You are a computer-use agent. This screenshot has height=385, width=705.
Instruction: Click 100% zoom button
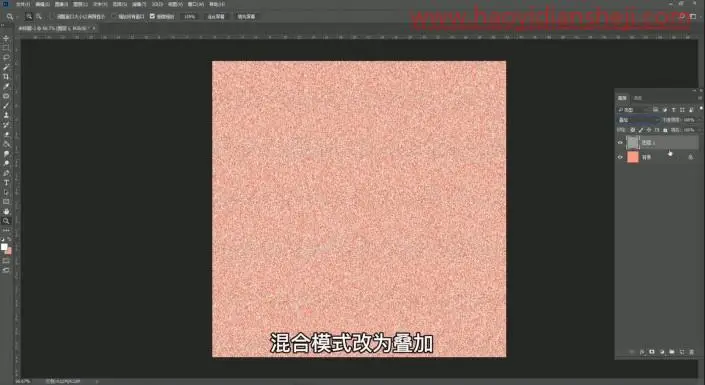pyautogui.click(x=190, y=17)
